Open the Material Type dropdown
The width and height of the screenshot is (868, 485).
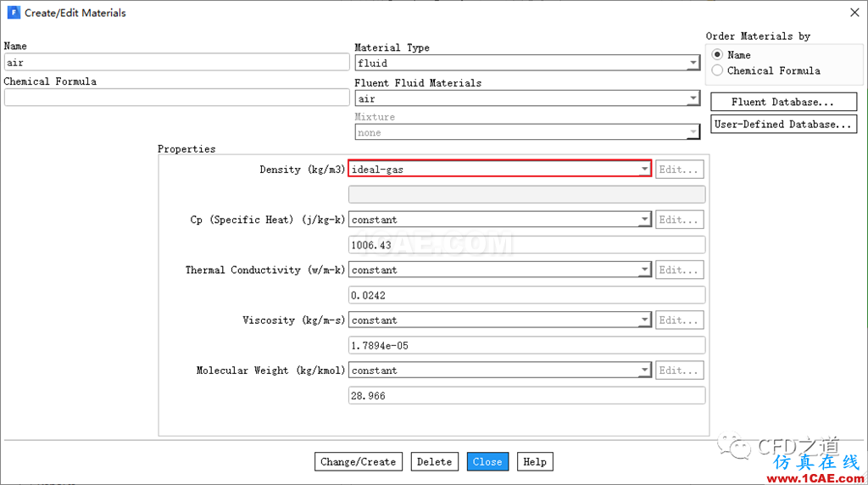(x=527, y=63)
